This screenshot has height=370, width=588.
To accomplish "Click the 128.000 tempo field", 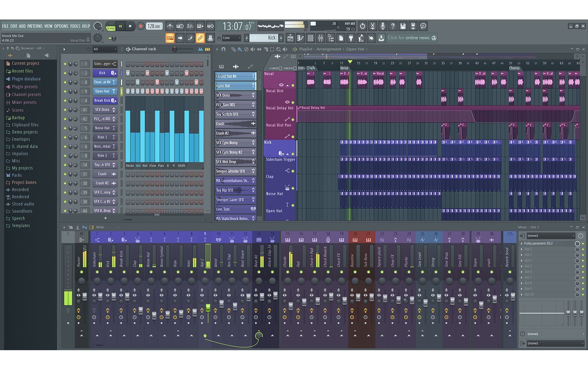I will (x=154, y=26).
